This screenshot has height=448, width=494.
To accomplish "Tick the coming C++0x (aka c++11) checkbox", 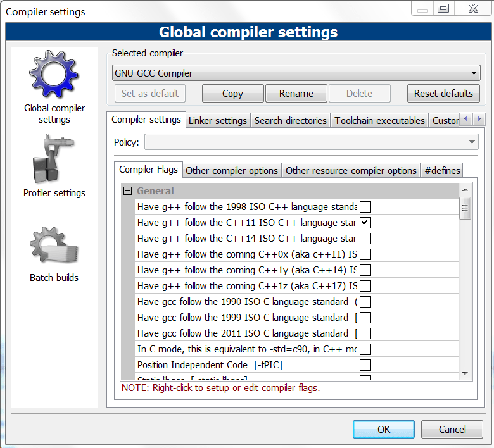I will 365,254.
